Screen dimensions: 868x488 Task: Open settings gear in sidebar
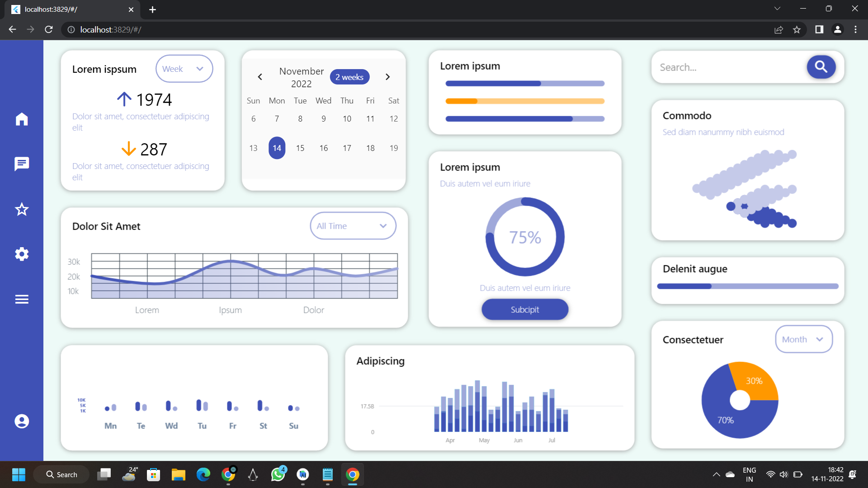tap(22, 254)
